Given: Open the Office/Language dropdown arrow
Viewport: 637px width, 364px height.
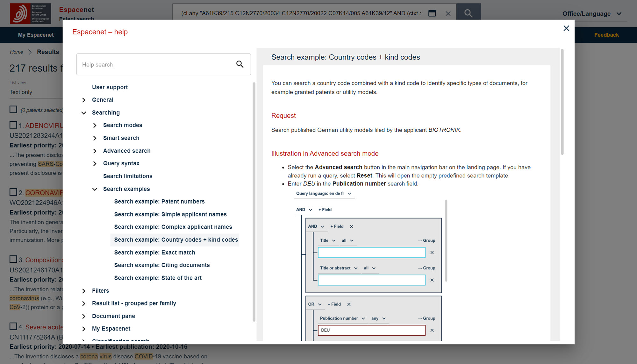Looking at the screenshot, I should pos(619,14).
